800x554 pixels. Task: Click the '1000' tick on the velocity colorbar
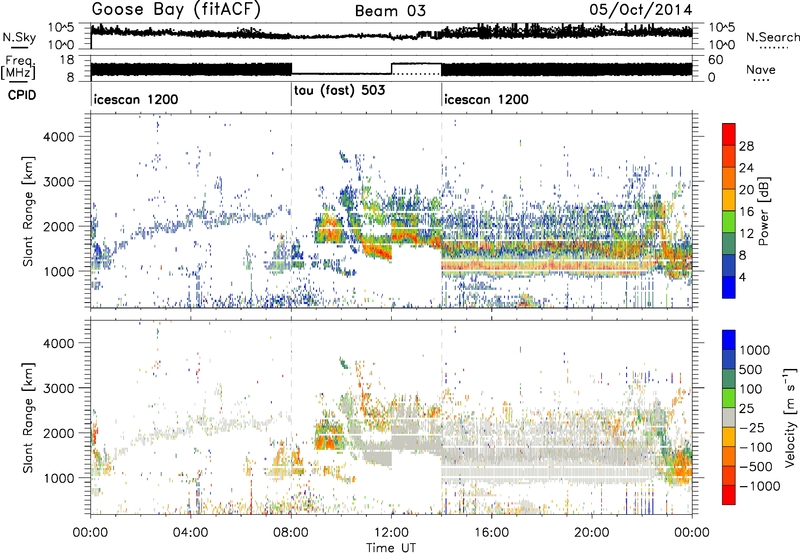coord(755,350)
